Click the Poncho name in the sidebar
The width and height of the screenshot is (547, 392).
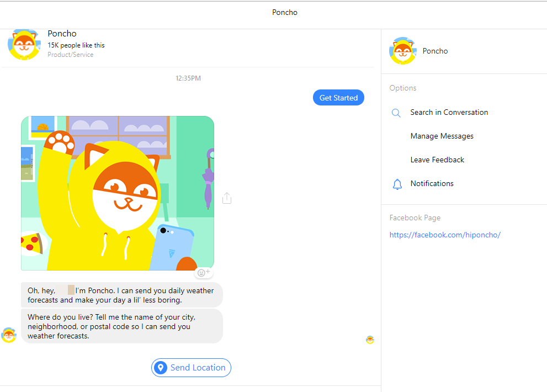(435, 51)
